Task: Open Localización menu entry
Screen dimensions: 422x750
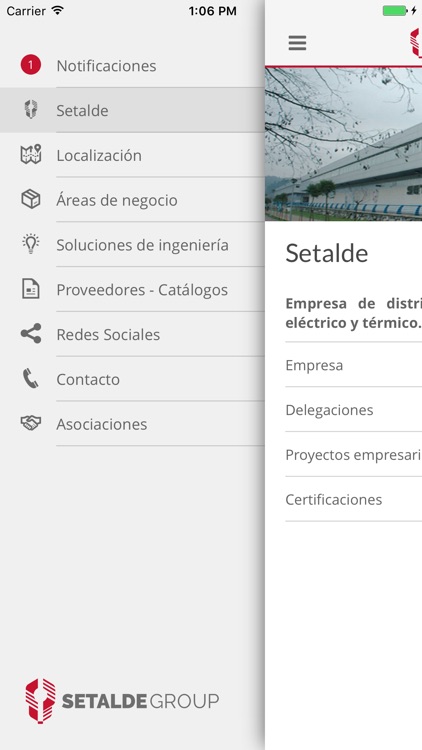Action: tap(132, 155)
